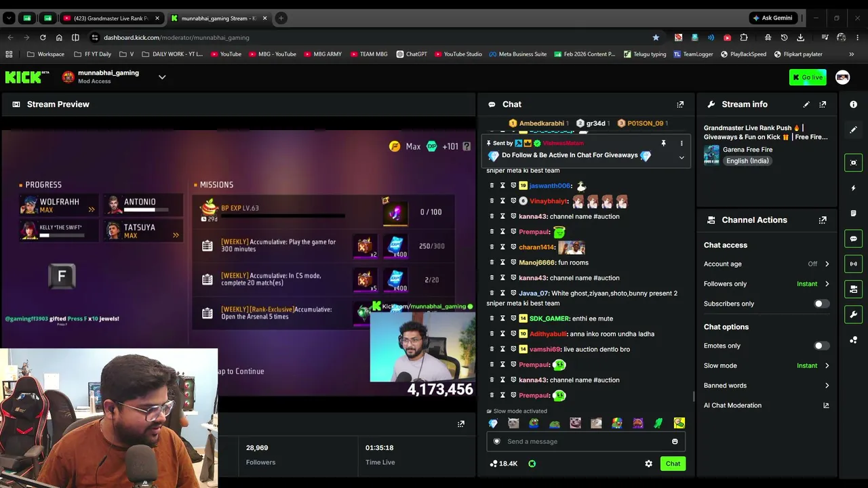Open Chrome's tab search dropdown
The image size is (868, 488).
click(x=9, y=18)
